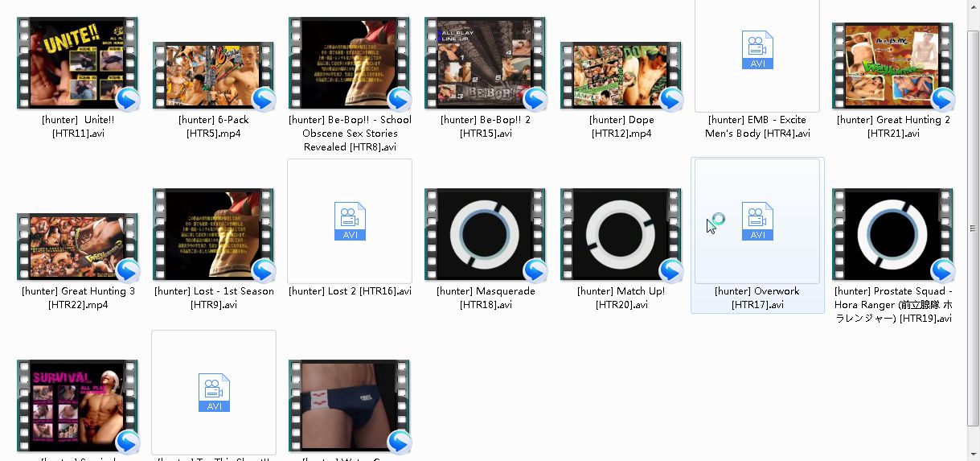Select the blue swimsuit video thumbnail
Viewport: 980px width, 461px height.
click(349, 406)
